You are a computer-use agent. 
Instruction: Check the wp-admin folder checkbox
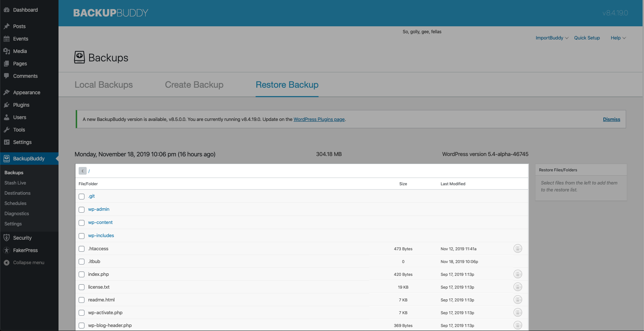pyautogui.click(x=82, y=210)
